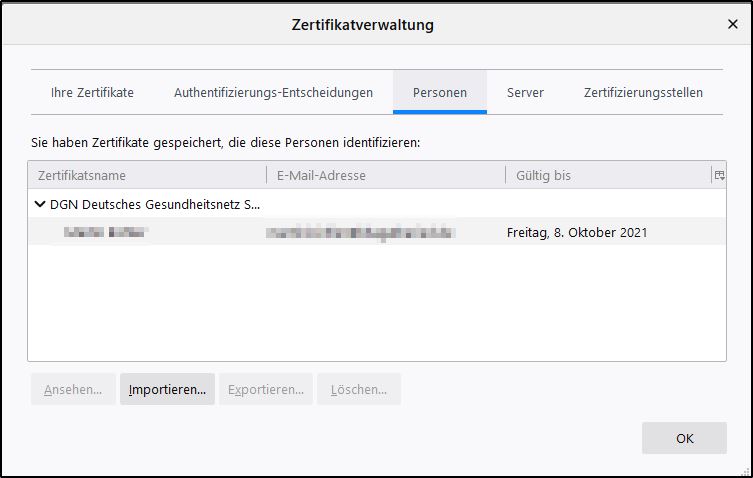The image size is (753, 478).
Task: Sort by the E-Mail-Adresse column header
Action: point(385,175)
